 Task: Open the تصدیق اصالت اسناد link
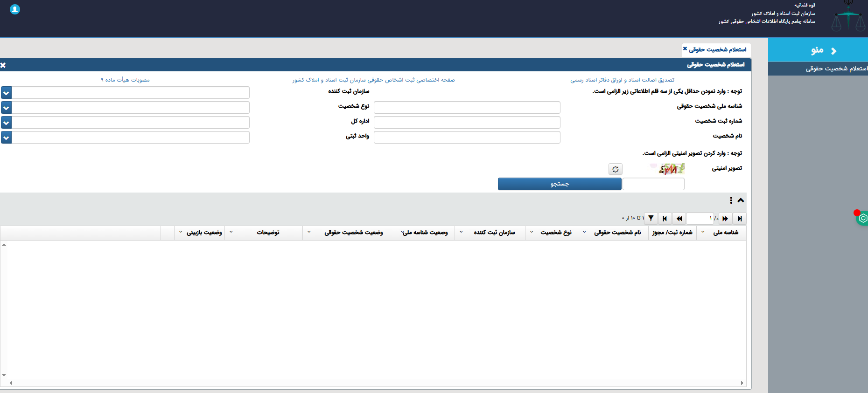[622, 80]
